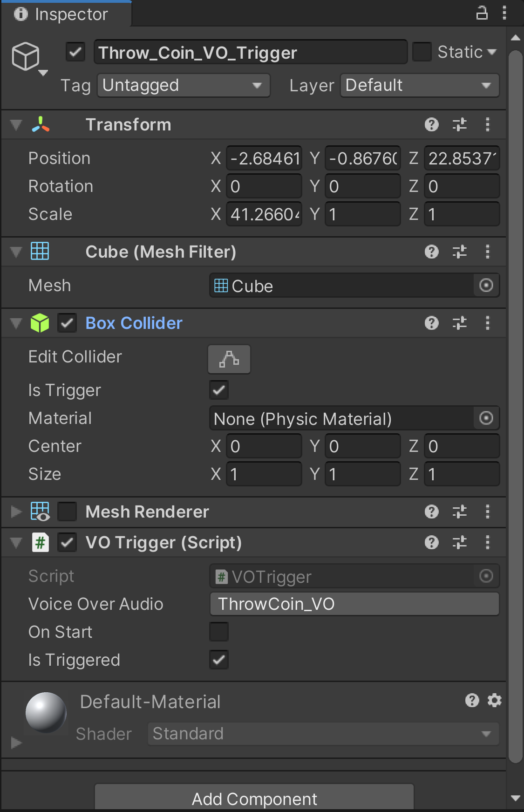Click Default-Material gear settings icon
This screenshot has width=524, height=812.
click(x=494, y=700)
